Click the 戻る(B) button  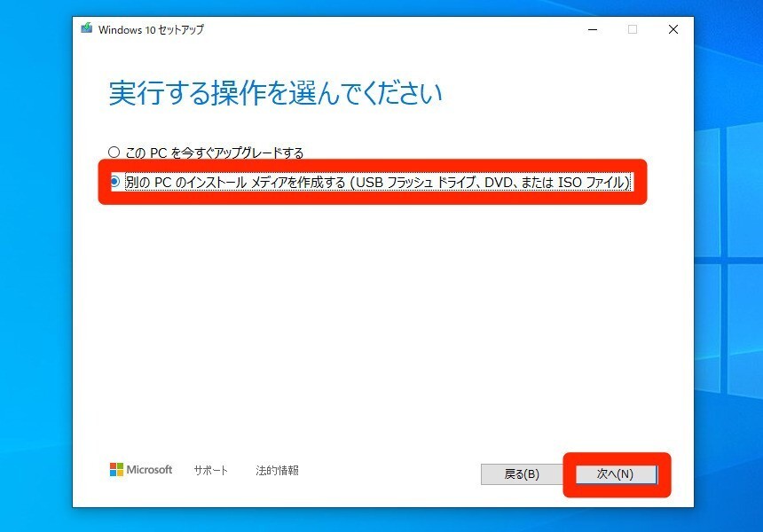[x=522, y=474]
